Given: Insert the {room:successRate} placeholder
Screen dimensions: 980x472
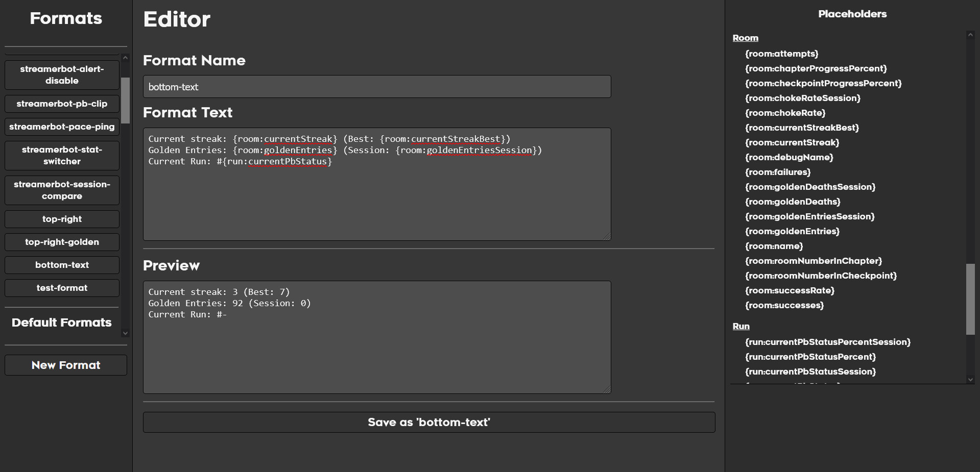Looking at the screenshot, I should point(790,290).
